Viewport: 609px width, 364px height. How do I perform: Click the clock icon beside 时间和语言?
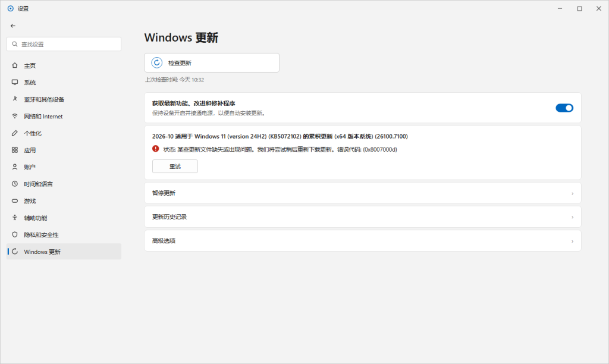[15, 184]
